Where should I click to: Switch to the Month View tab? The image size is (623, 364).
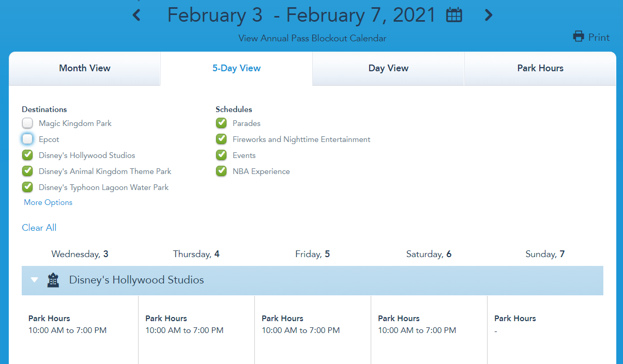[85, 68]
